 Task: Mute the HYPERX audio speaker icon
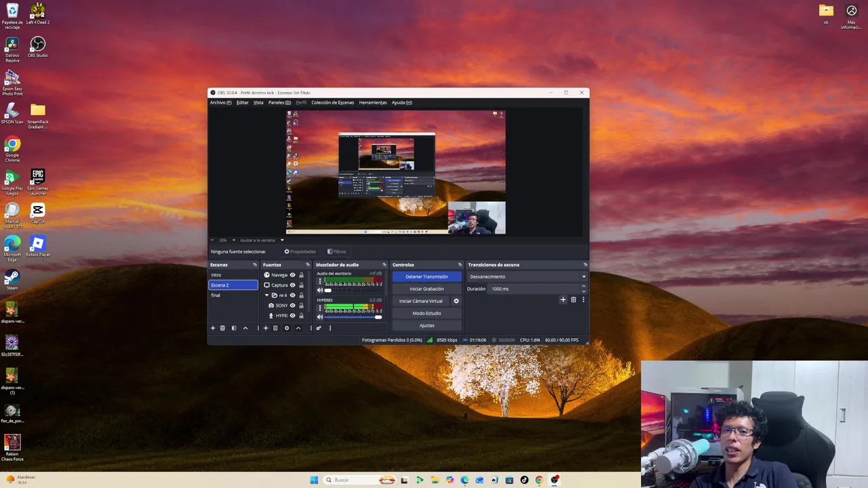(320, 317)
